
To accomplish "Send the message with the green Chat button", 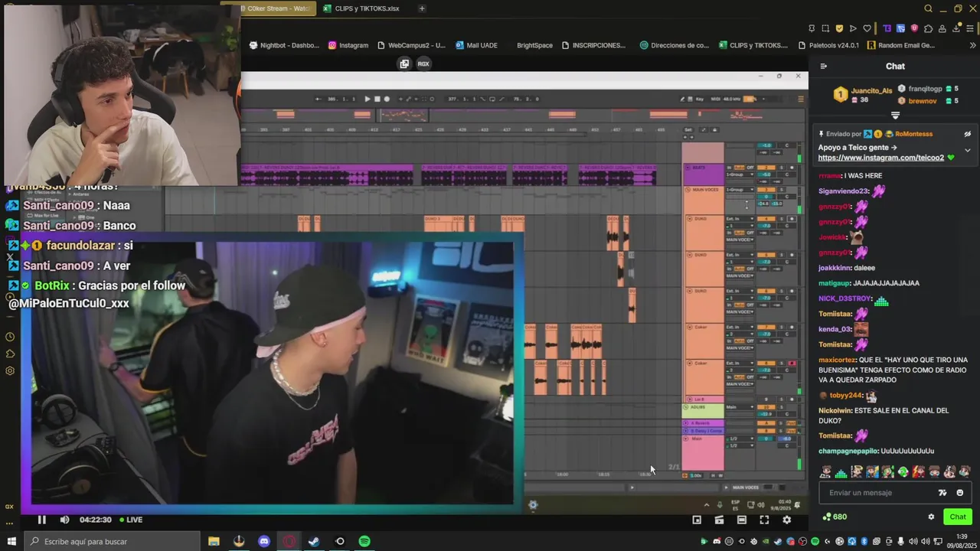I will 957,517.
